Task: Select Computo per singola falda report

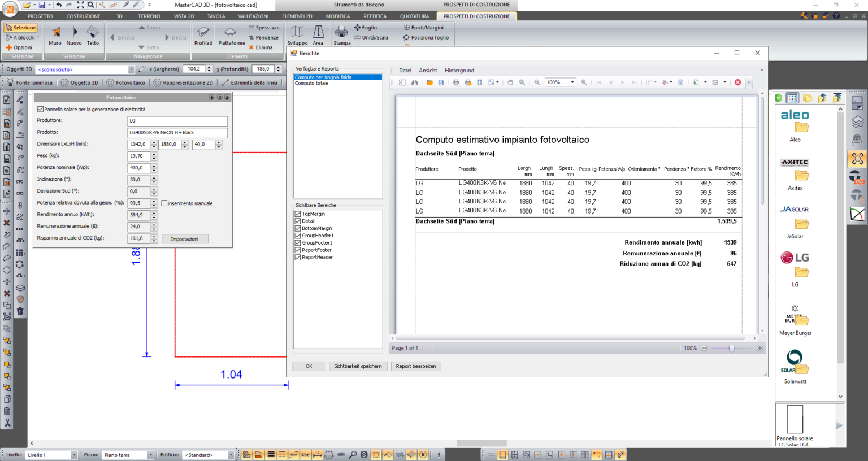Action: 338,77
